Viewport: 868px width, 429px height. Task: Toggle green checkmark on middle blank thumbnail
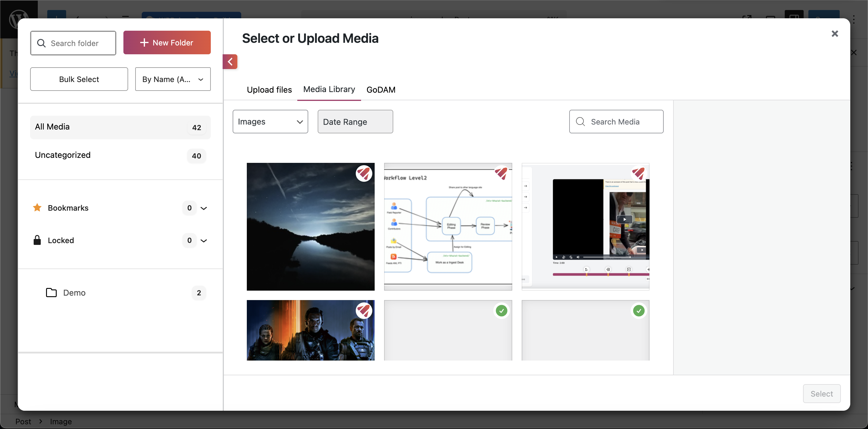[501, 311]
